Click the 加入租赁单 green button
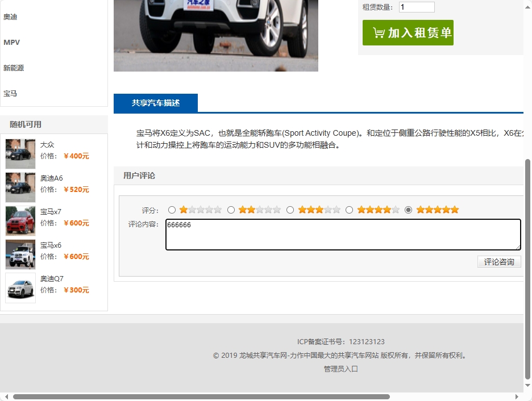Screen dimensions: 532x401 [x=408, y=32]
